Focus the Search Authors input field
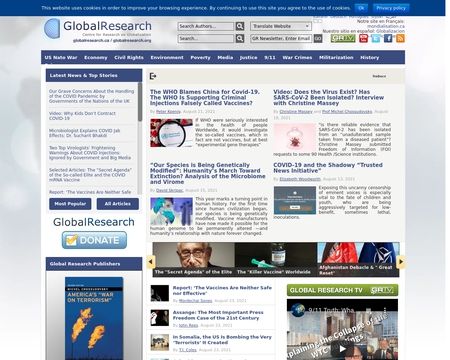Screen dimensions: 450x360 (x=206, y=26)
